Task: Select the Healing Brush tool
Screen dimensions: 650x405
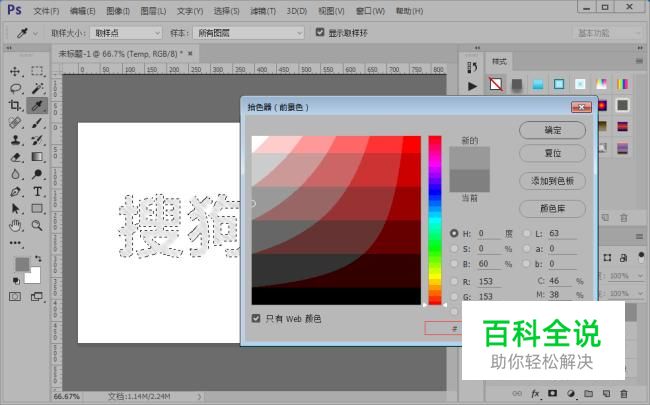Action: pos(15,123)
